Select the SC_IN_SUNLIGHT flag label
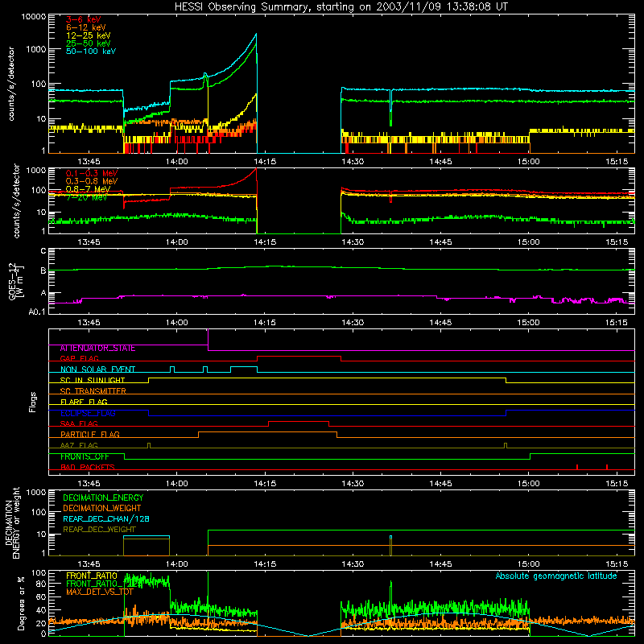The height and width of the screenshot is (644, 644). point(92,380)
